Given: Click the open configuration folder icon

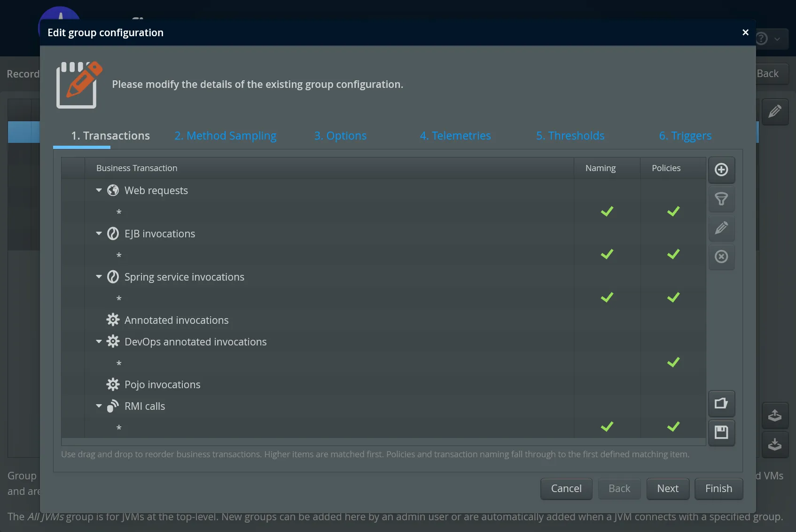Looking at the screenshot, I should (722, 403).
